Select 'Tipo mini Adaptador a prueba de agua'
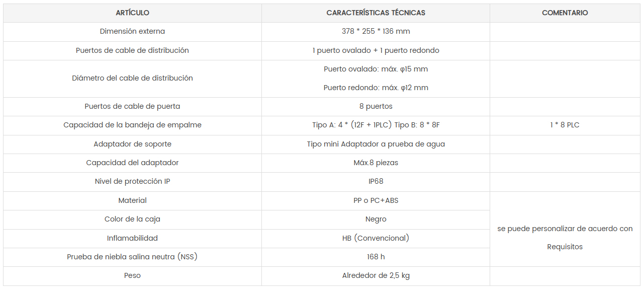 376,144
